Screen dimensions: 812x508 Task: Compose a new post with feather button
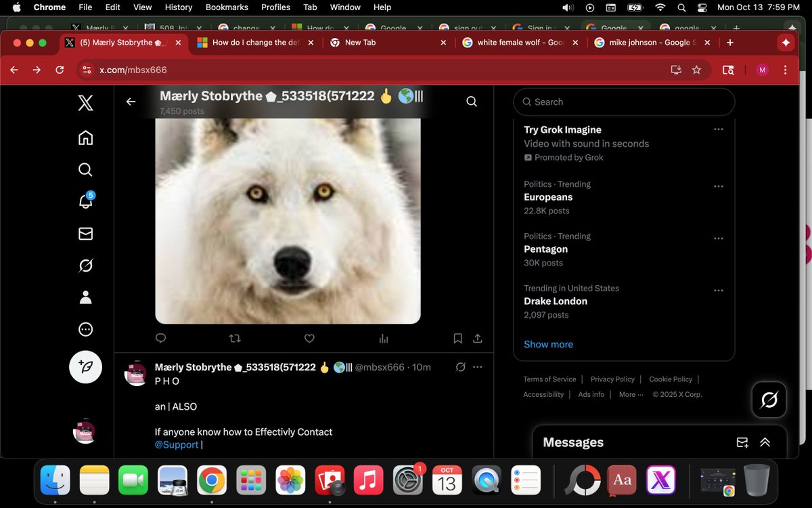85,367
